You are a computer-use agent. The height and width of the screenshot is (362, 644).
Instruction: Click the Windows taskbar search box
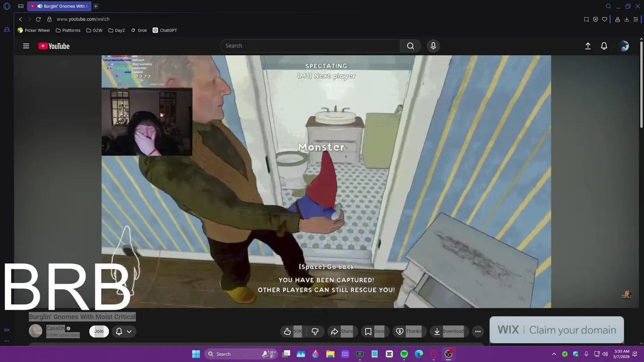(x=242, y=354)
